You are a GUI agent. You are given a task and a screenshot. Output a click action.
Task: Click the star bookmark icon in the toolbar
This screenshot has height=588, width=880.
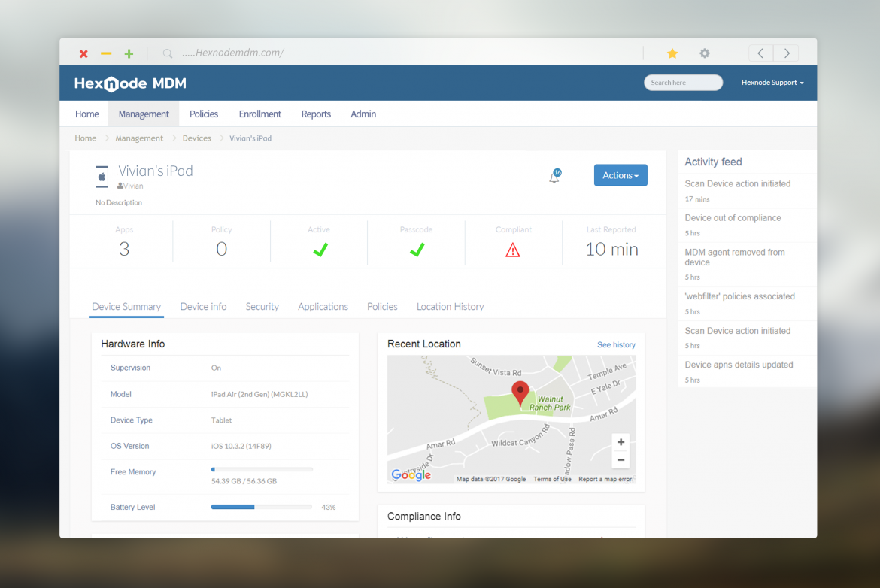click(x=672, y=53)
